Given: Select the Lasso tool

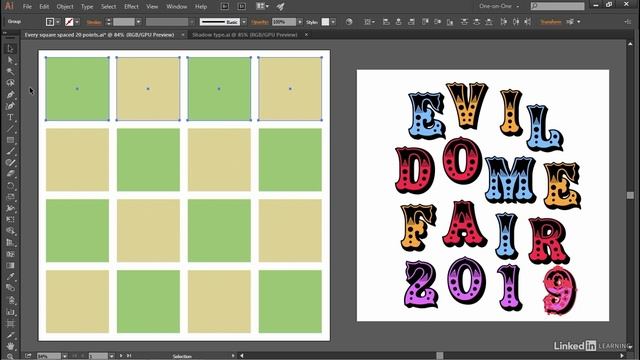Looking at the screenshot, I should 10,83.
